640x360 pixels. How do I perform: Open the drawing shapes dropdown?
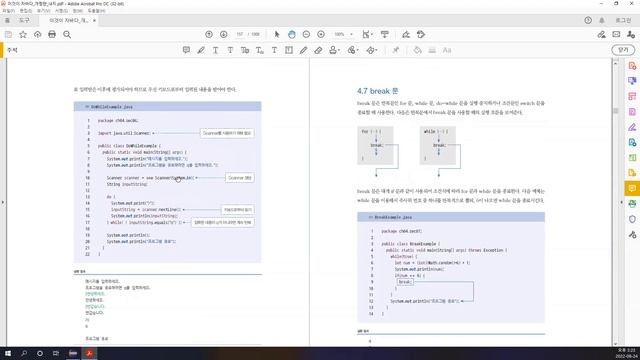[x=371, y=50]
